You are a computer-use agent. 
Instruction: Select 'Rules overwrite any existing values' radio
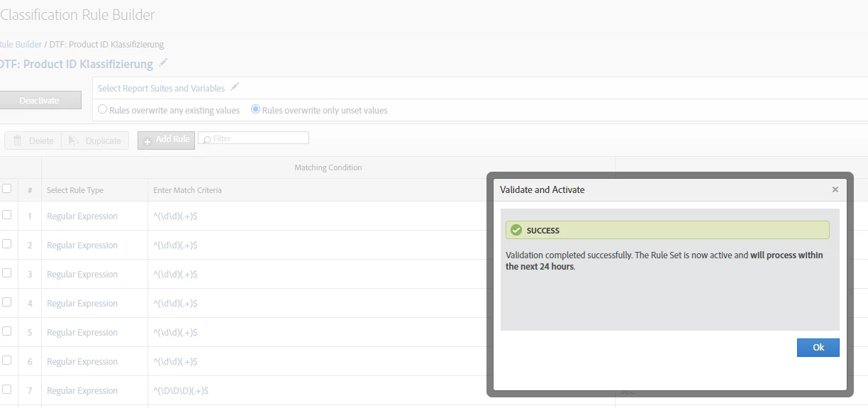[103, 109]
